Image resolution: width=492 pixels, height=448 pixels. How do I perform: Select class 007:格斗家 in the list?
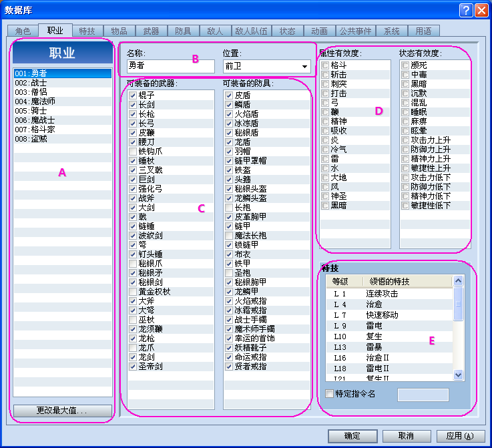[x=63, y=130]
